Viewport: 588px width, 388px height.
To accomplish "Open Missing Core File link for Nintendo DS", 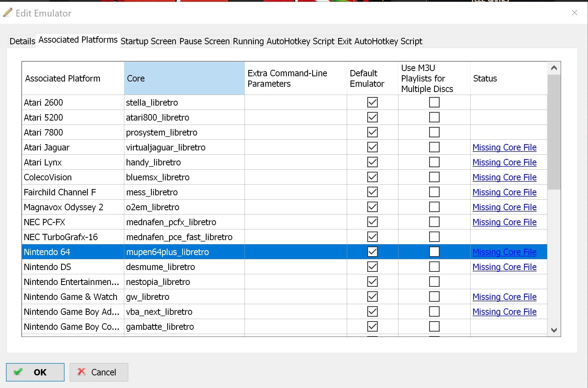I will [x=504, y=267].
